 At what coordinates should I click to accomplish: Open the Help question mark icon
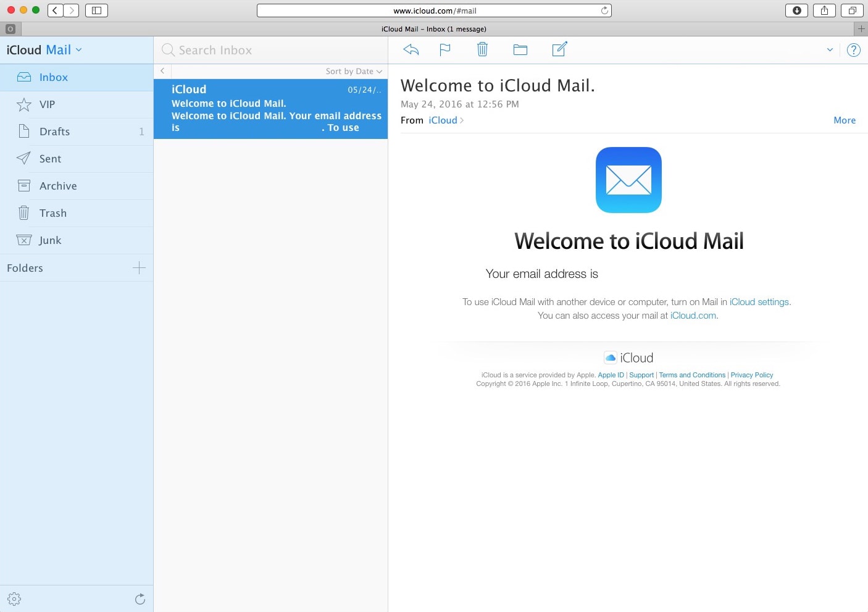click(854, 50)
